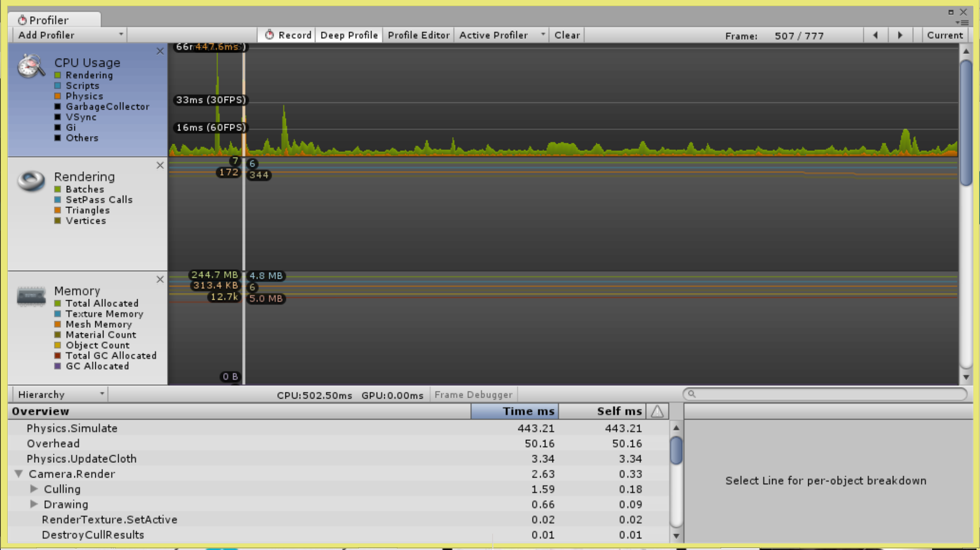Toggle Total GC Allocated chart visibility
980x550 pixels.
(x=58, y=356)
